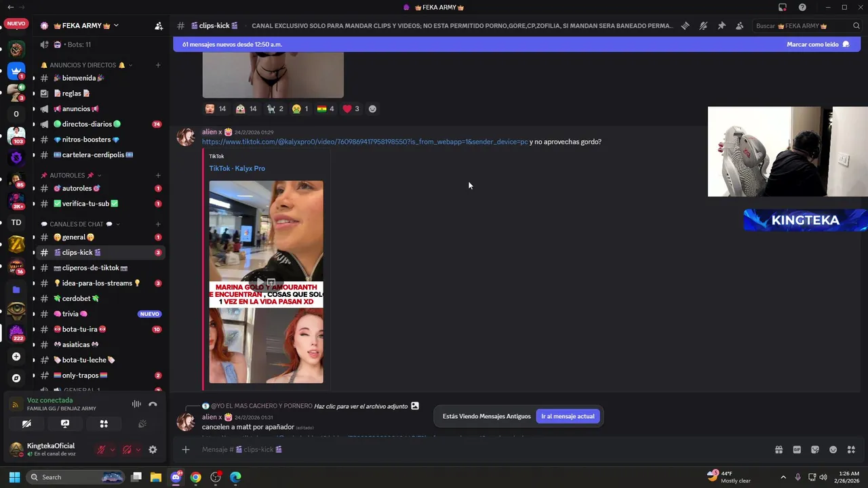
Task: Toggle camera in voice panel
Action: [x=26, y=424]
